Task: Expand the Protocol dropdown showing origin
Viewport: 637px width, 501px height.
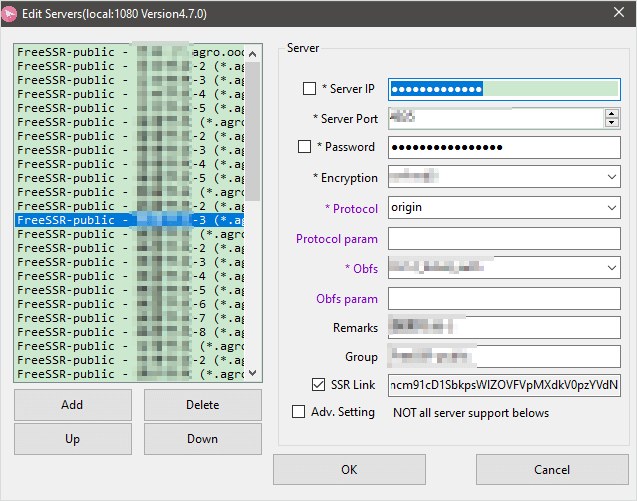Action: 611,208
